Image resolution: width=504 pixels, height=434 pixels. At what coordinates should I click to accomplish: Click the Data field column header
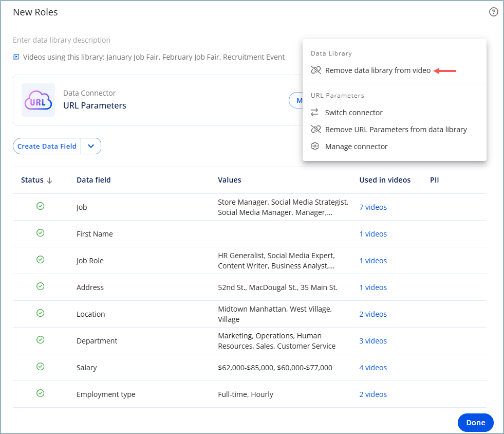(94, 180)
